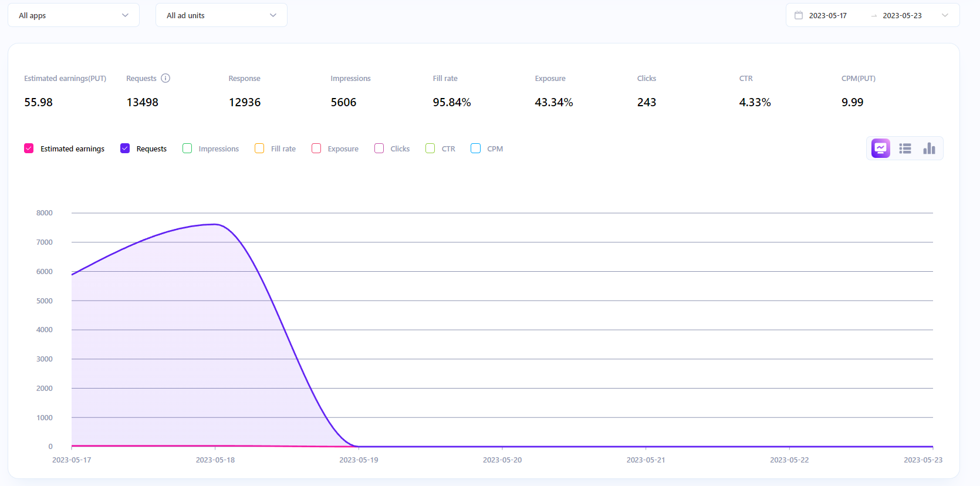The image size is (980, 486).
Task: Open the All apps dropdown
Action: click(73, 15)
